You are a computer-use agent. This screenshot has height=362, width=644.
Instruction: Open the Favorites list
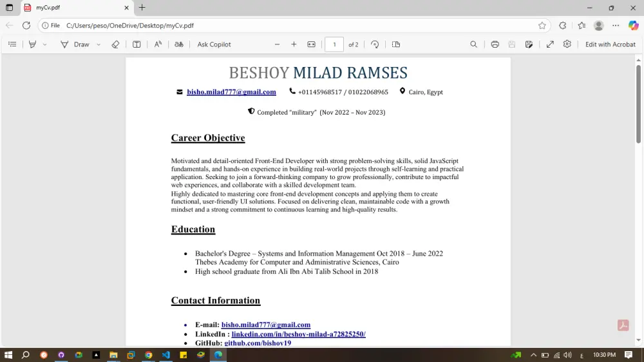pos(582,26)
